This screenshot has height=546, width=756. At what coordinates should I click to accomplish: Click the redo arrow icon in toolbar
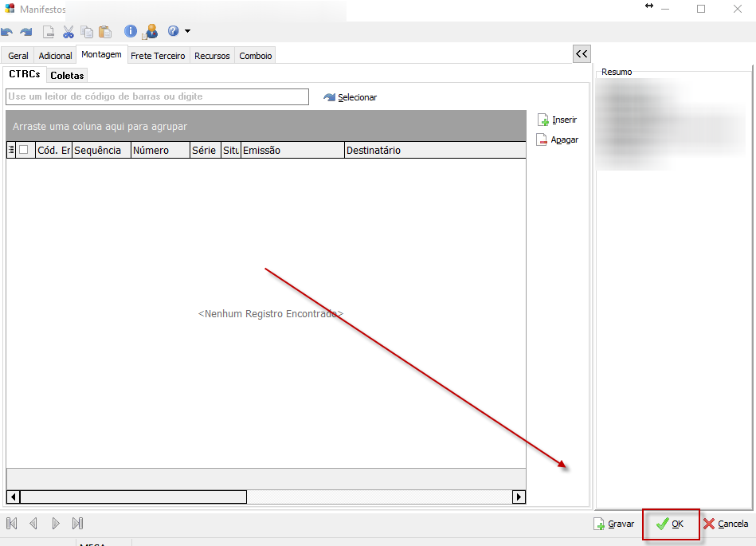[x=26, y=32]
